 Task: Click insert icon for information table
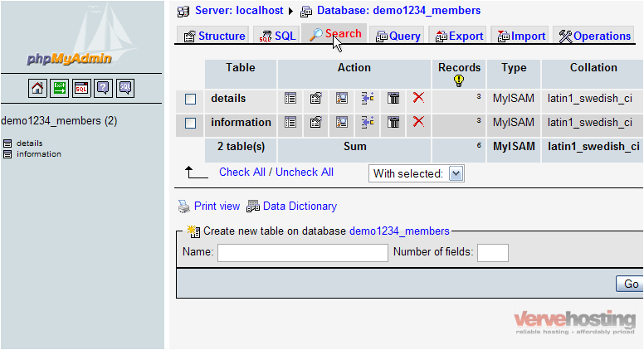pos(368,122)
